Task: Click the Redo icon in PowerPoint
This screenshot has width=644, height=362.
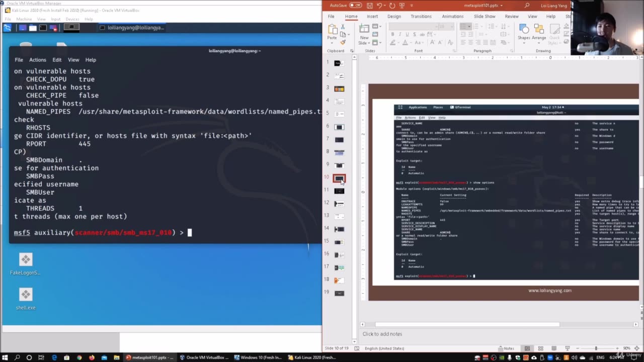Action: click(392, 6)
